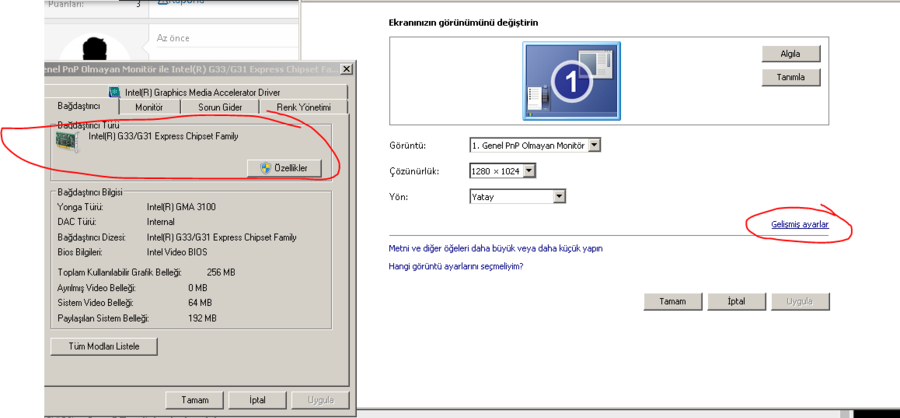Select the monitor 1 display thumbnail
This screenshot has width=900, height=418.
(571, 81)
